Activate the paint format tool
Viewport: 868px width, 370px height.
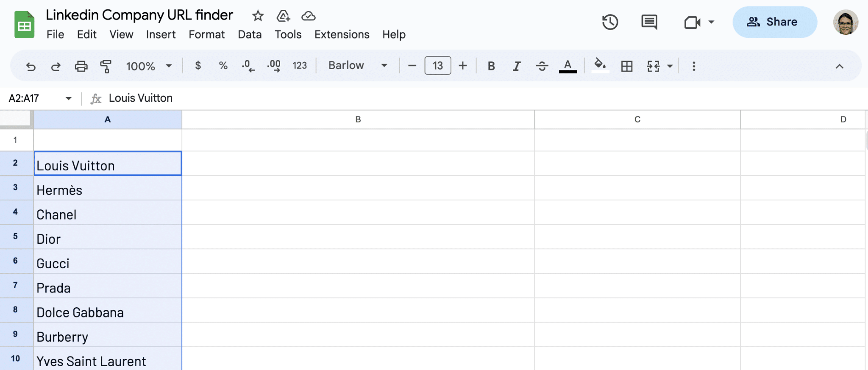click(x=106, y=66)
